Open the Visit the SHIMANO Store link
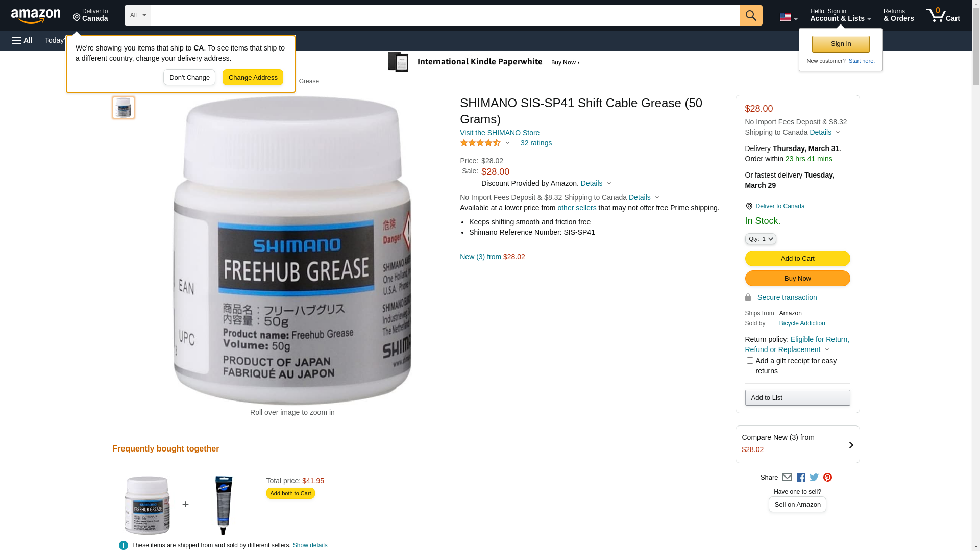This screenshot has width=980, height=551. [x=500, y=133]
